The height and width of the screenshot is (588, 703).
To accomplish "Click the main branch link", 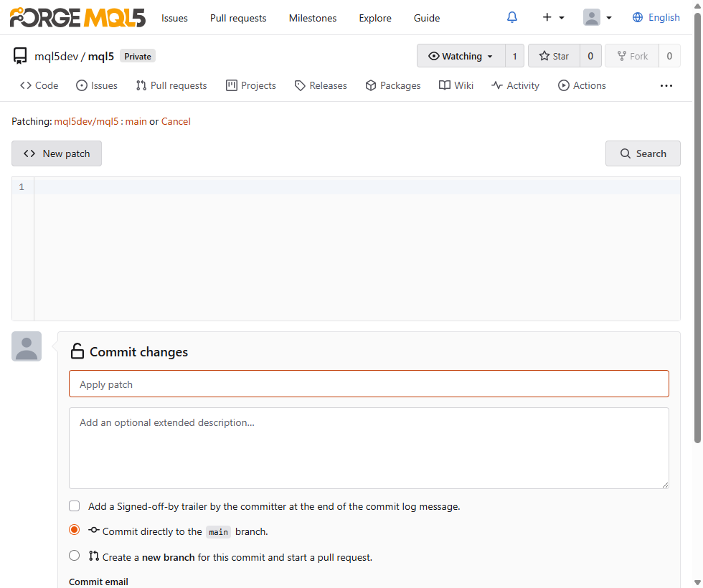I will [x=136, y=121].
